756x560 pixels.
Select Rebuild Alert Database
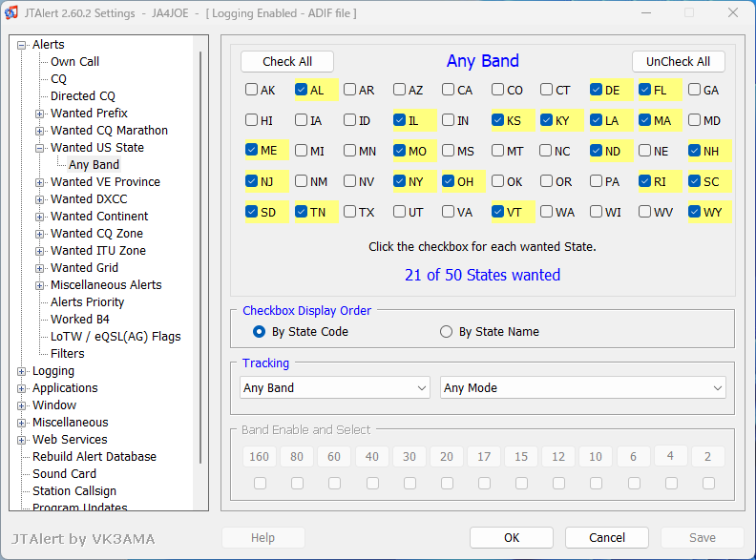click(94, 457)
